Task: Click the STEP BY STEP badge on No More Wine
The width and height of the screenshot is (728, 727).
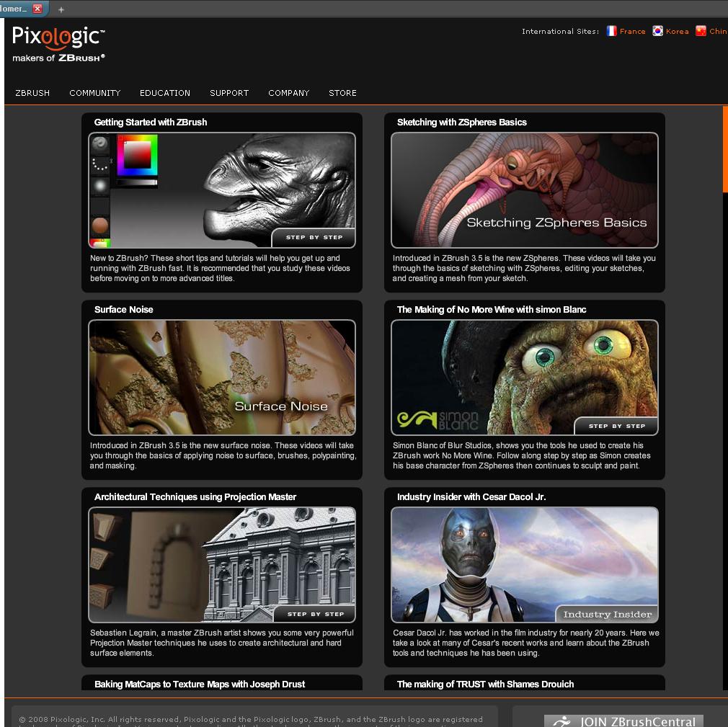Action: pos(616,426)
